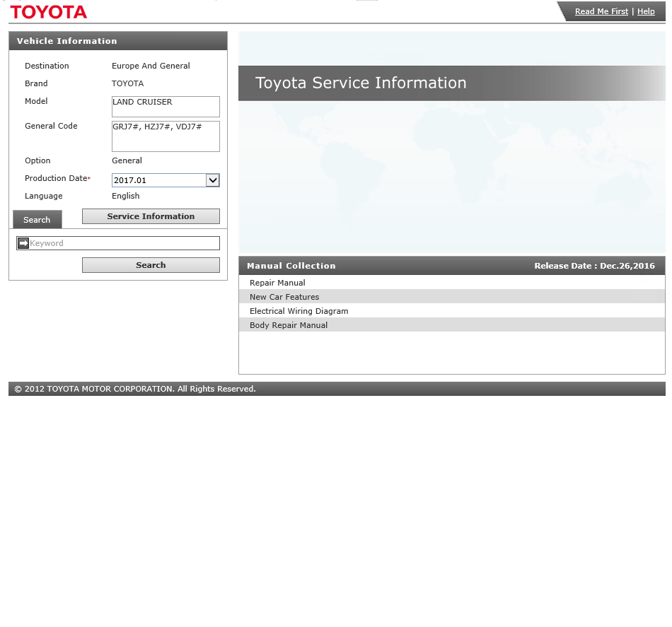Click the Europe And General destination text
The image size is (672, 627).
click(151, 66)
